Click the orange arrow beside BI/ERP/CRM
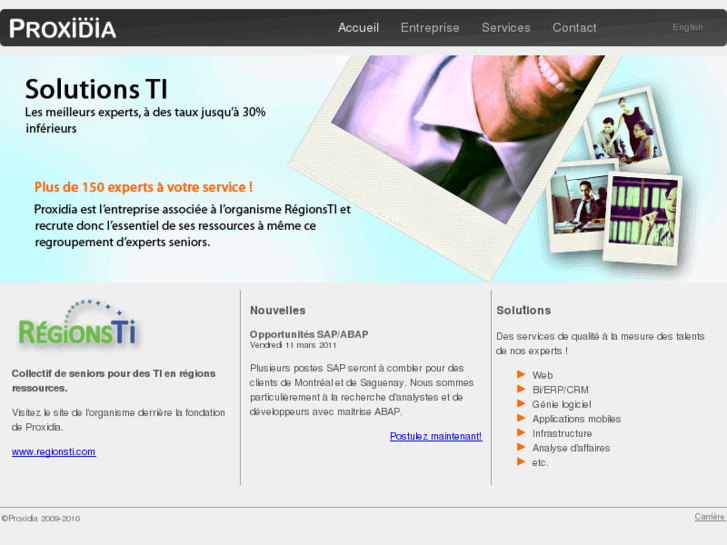Viewport: 727px width, 545px height. click(521, 389)
